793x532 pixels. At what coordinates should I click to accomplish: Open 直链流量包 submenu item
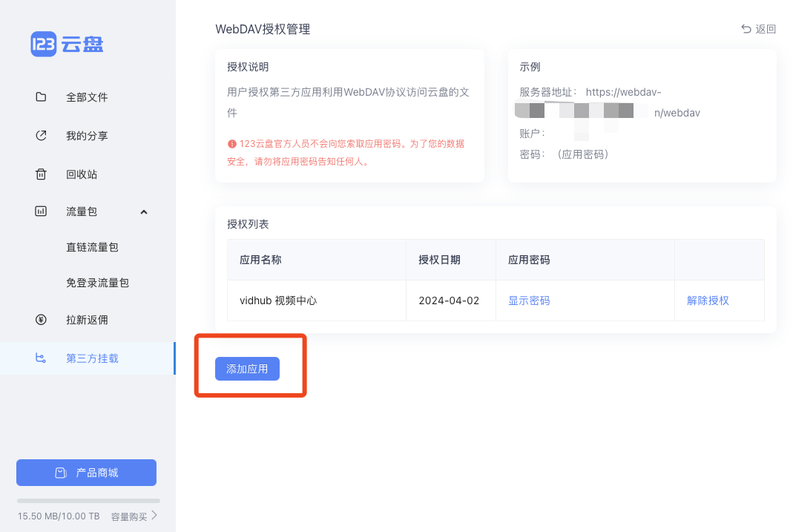click(92, 247)
